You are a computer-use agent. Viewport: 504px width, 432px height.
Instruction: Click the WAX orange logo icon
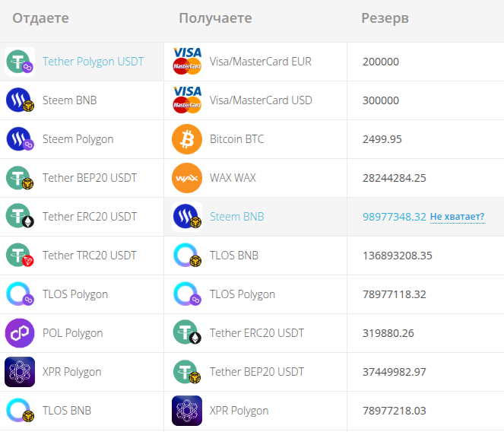[x=187, y=178]
